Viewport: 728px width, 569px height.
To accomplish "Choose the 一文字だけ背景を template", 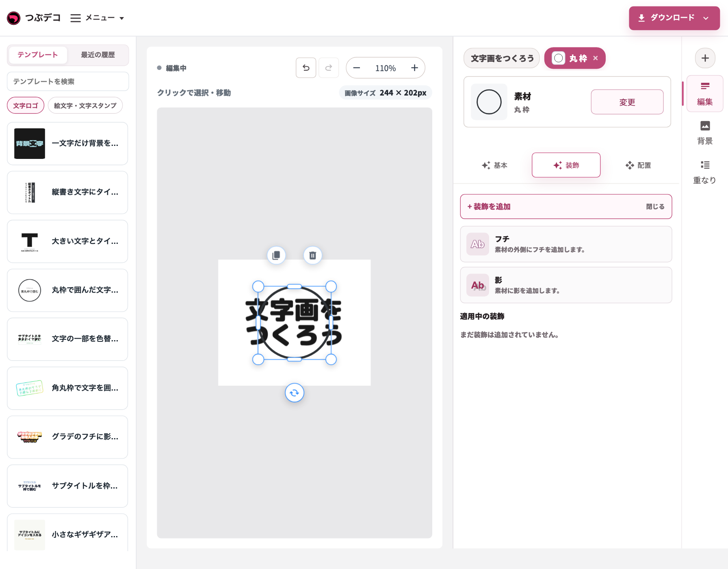I will click(67, 143).
